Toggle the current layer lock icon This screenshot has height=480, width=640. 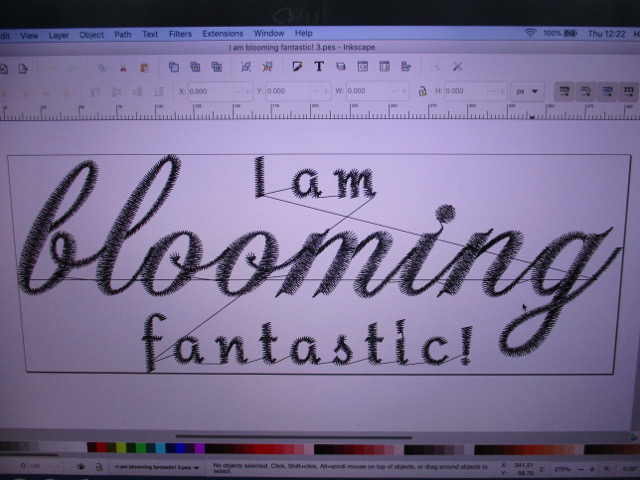point(98,467)
